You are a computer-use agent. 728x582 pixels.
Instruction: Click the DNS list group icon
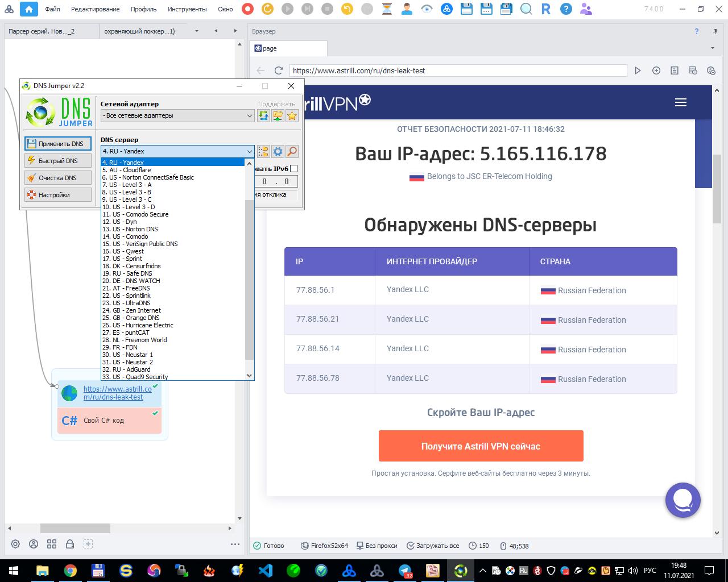pyautogui.click(x=263, y=151)
